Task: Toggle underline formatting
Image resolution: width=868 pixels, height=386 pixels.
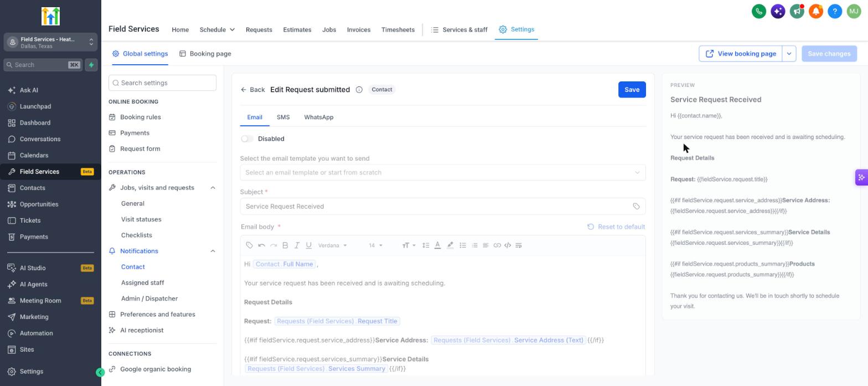Action: pos(309,245)
